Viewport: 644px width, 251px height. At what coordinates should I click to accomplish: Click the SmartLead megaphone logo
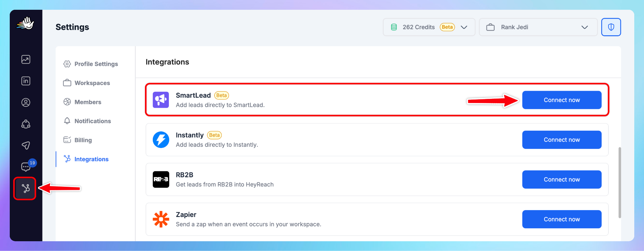click(x=161, y=100)
